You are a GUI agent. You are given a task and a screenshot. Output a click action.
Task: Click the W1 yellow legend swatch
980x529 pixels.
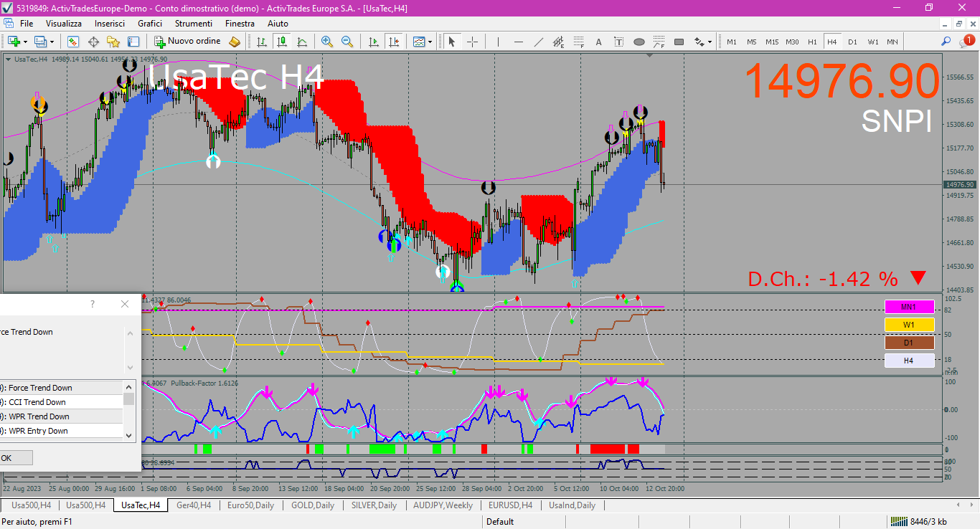(909, 325)
